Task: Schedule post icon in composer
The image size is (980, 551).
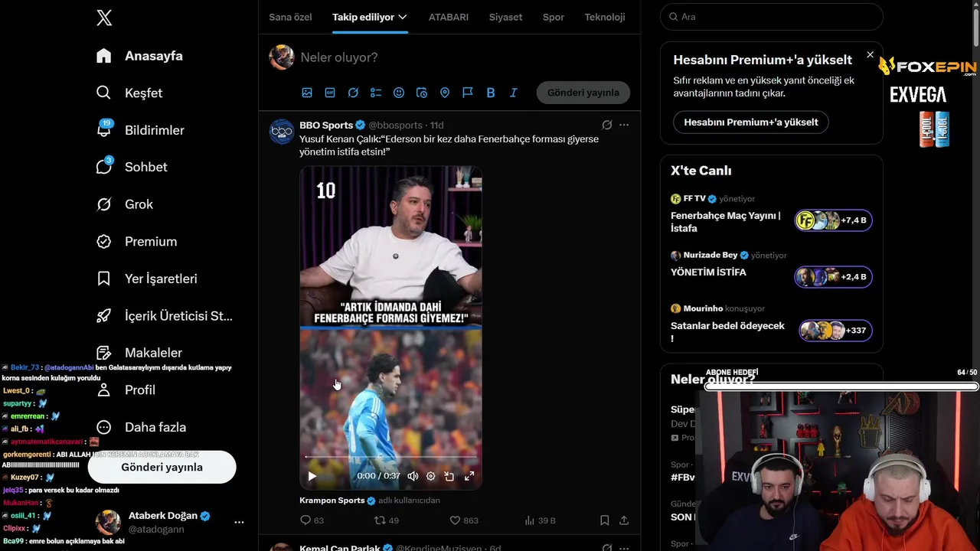Action: pos(422,93)
